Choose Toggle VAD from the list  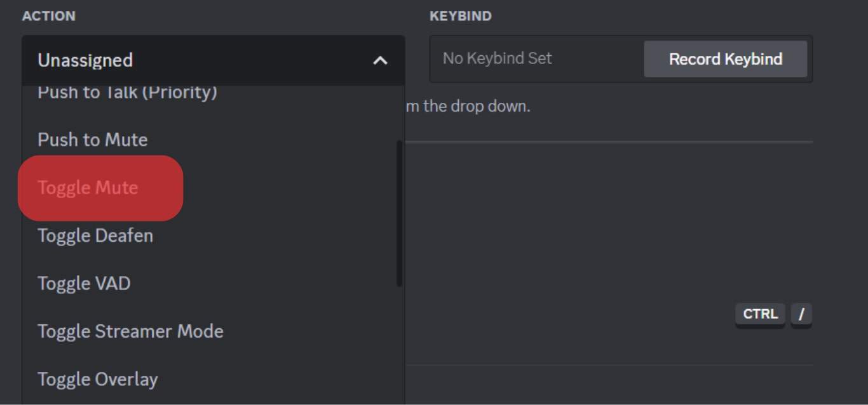pos(85,283)
